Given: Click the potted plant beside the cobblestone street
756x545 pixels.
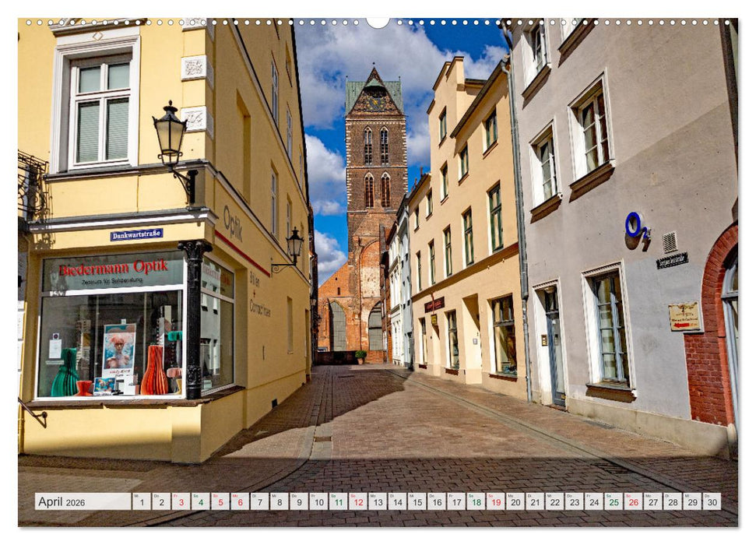Looking at the screenshot, I should click(361, 358).
